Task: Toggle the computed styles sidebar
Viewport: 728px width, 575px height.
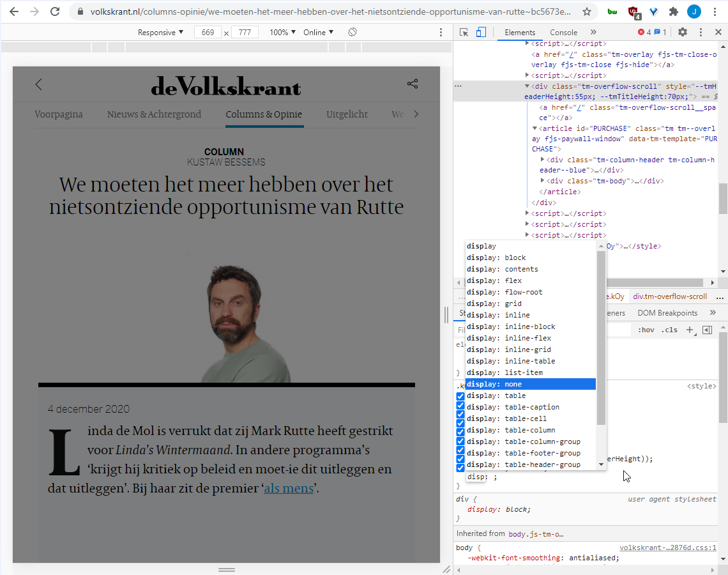Action: point(707,330)
